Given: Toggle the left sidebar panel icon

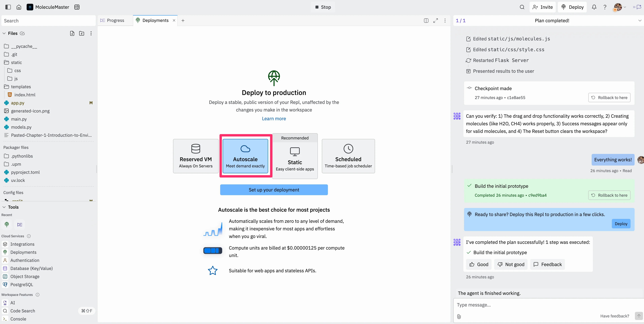Looking at the screenshot, I should point(8,7).
